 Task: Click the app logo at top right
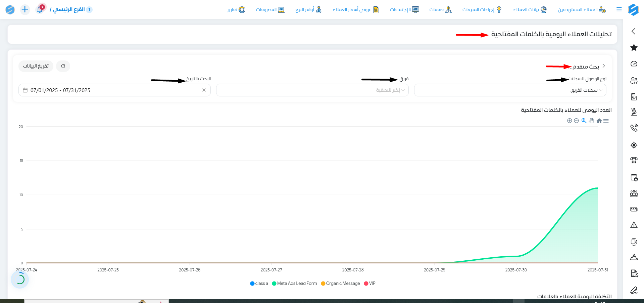click(633, 9)
